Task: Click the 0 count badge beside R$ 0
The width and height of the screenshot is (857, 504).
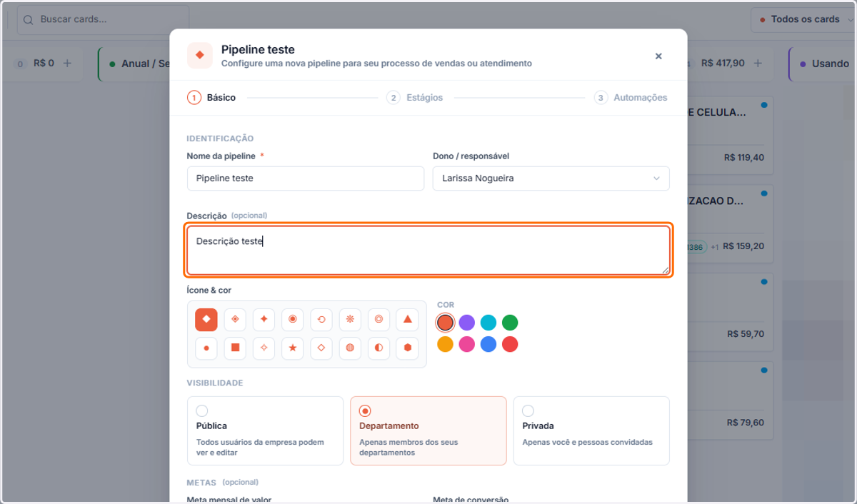Action: coord(19,64)
